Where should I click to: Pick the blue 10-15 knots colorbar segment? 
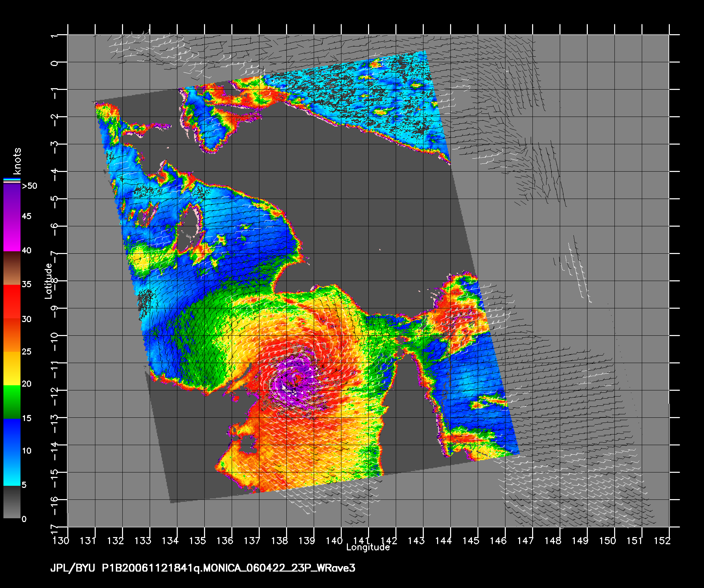click(x=12, y=435)
